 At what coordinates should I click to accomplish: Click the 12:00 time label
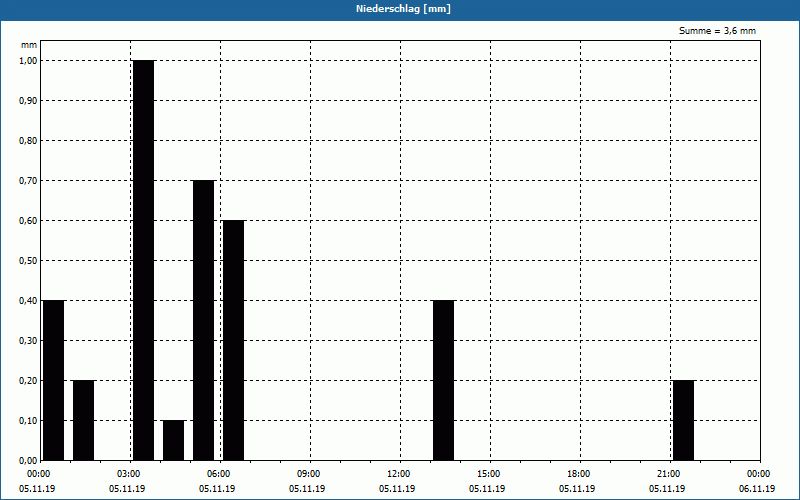398,474
